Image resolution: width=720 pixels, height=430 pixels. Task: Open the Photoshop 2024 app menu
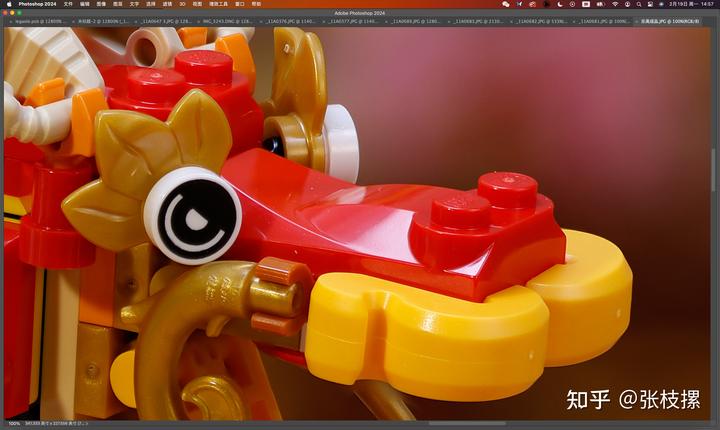point(37,4)
